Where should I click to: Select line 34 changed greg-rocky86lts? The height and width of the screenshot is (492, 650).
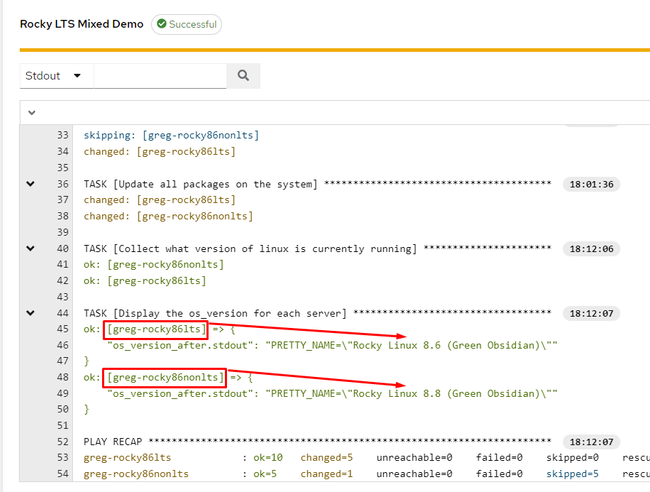(x=160, y=151)
